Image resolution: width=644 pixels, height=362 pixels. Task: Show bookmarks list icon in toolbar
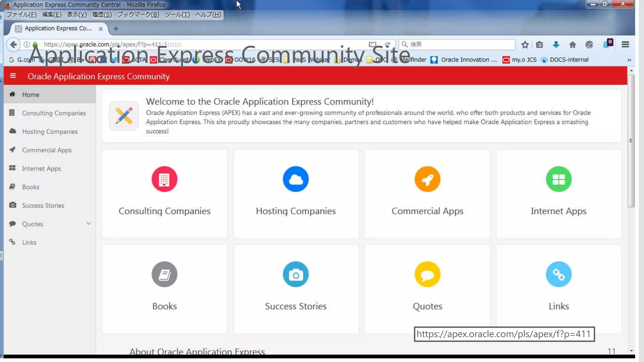coord(540,45)
